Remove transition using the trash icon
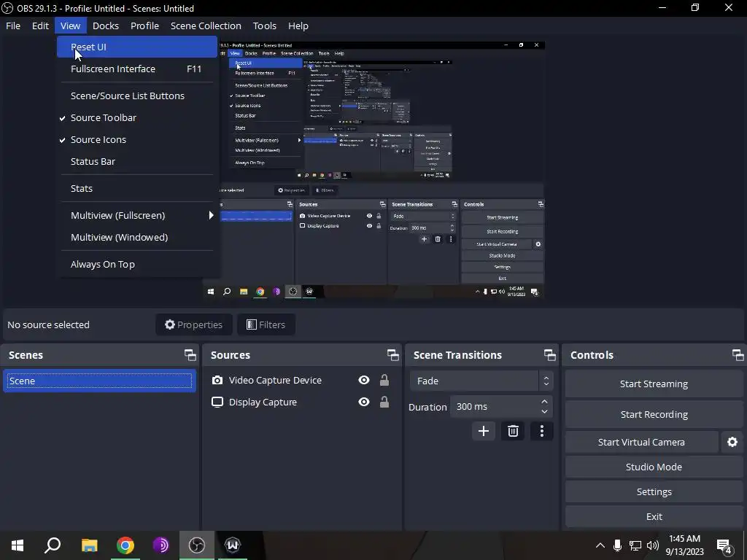 [513, 432]
